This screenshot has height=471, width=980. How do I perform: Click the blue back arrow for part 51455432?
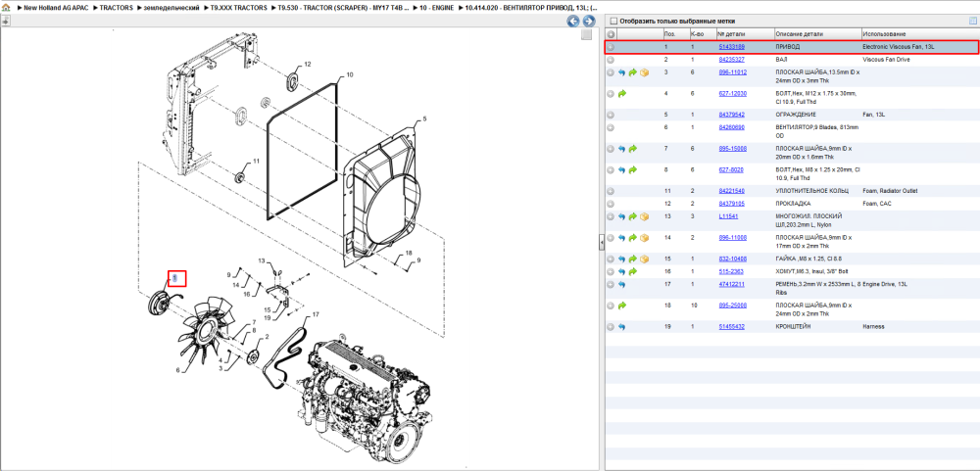coord(622,327)
